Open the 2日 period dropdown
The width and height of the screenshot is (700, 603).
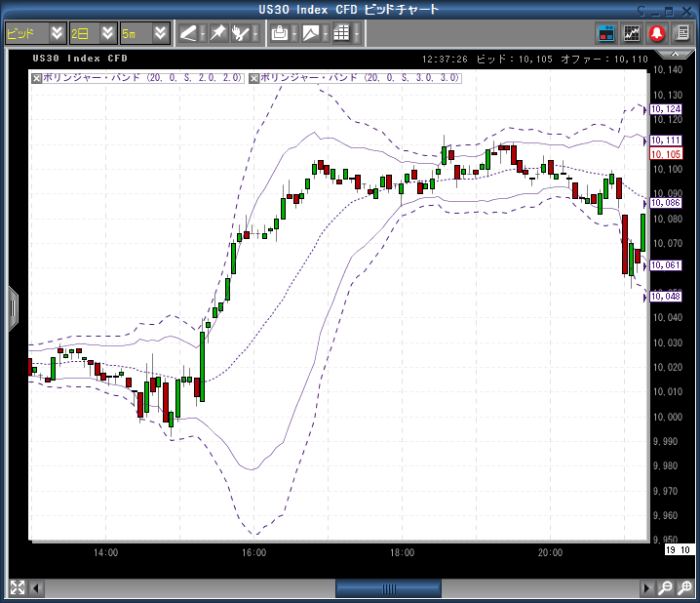(108, 33)
